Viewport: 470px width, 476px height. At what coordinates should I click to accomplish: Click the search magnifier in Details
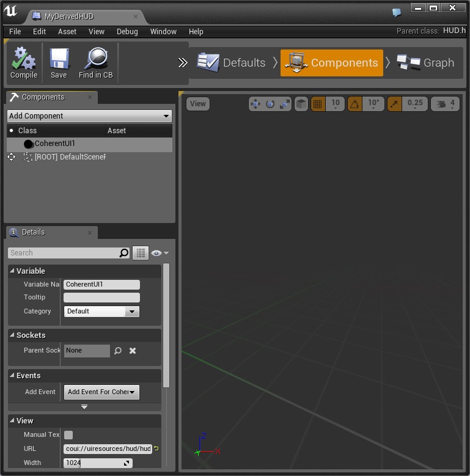(124, 253)
